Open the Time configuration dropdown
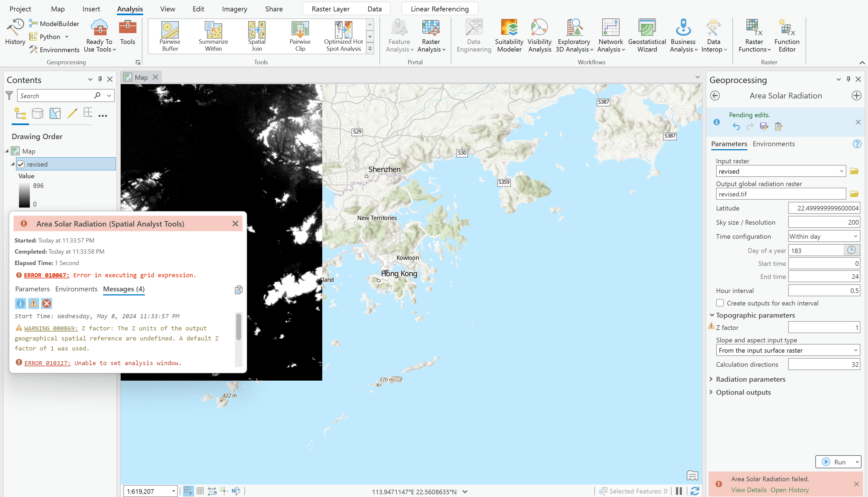 [823, 236]
